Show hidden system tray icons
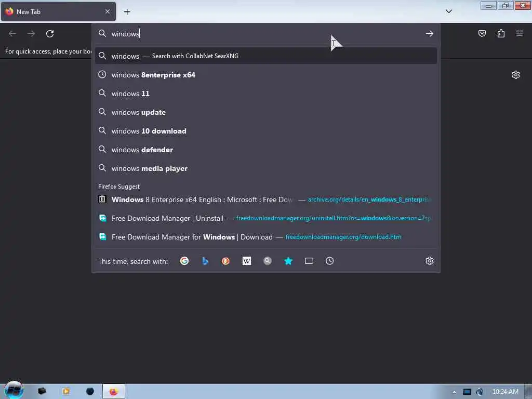The height and width of the screenshot is (399, 532). tap(454, 392)
